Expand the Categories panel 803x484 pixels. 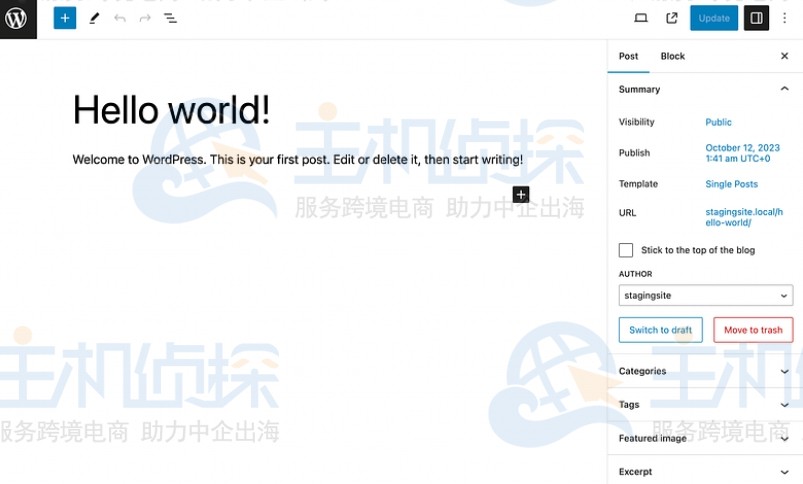(x=705, y=371)
